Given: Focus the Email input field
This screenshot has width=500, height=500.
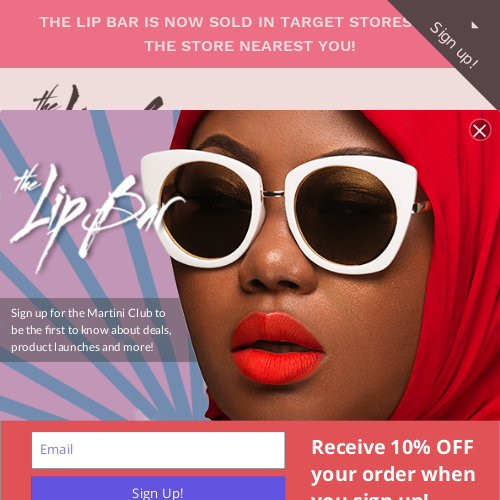Looking at the screenshot, I should coord(158,450).
